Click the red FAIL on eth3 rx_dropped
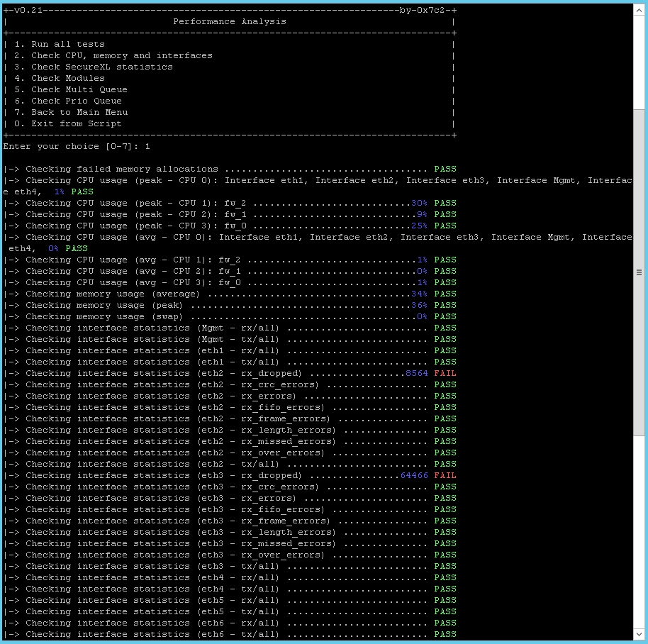 (x=445, y=475)
